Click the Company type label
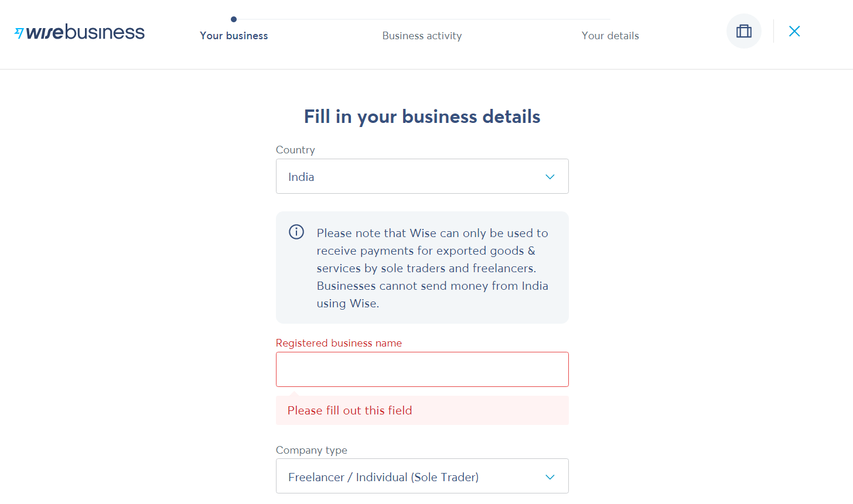This screenshot has height=504, width=853. 311,450
